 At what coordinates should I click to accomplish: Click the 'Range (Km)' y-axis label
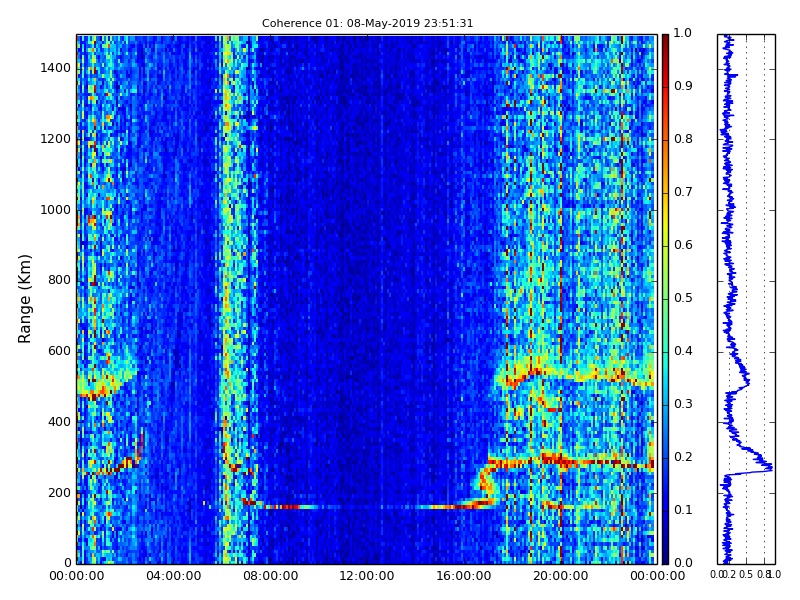coord(24,299)
